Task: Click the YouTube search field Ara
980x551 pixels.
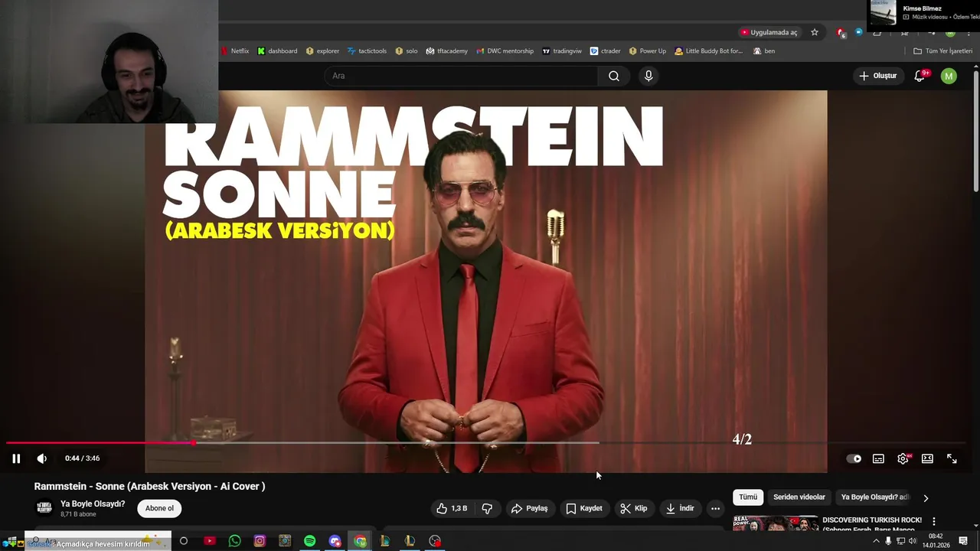Action: coord(462,76)
